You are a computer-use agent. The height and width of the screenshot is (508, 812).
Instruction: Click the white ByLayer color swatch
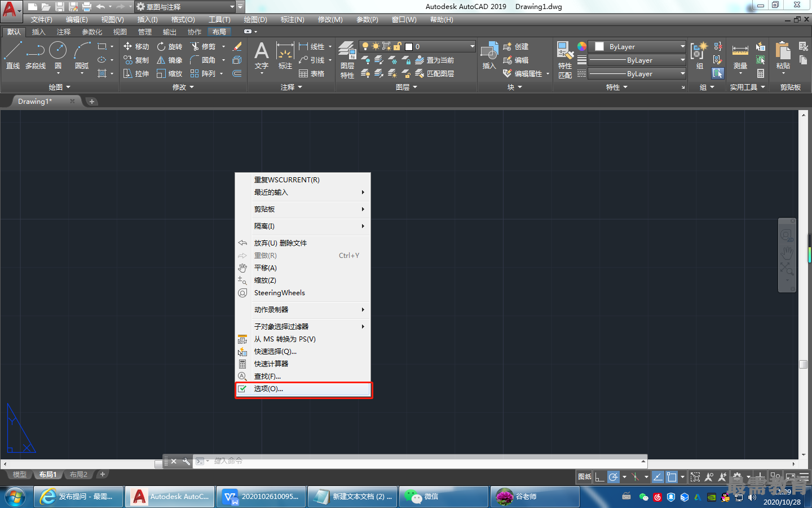pos(599,46)
